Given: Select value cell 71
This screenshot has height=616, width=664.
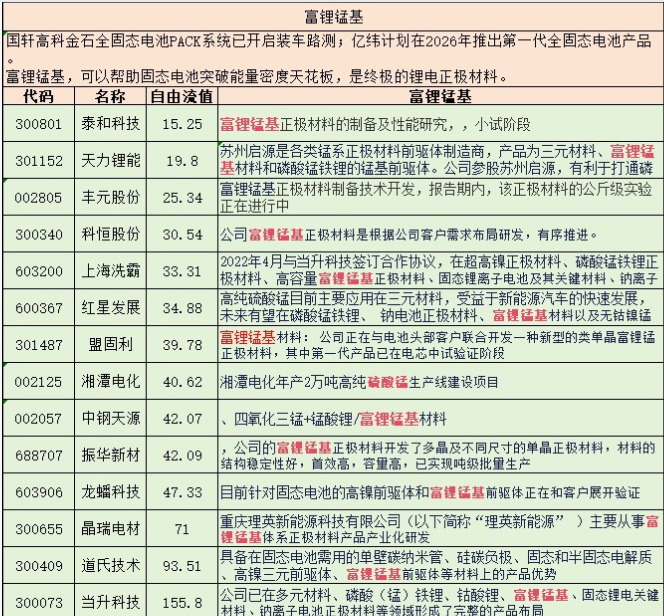Looking at the screenshot, I should (x=182, y=529).
